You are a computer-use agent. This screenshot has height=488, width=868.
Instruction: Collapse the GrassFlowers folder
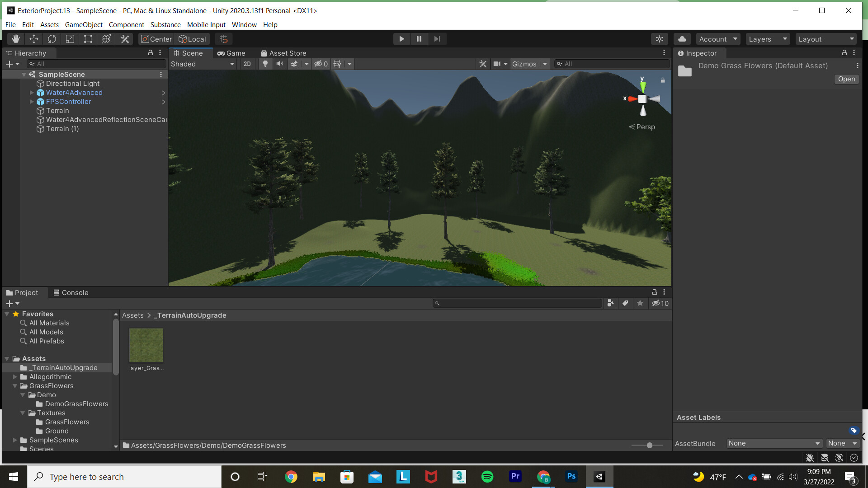coord(16,386)
